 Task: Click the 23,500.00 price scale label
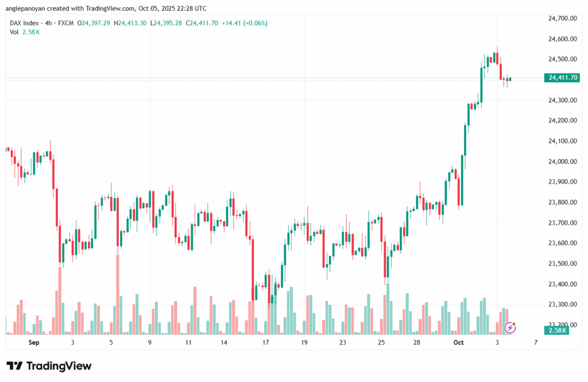coord(563,264)
